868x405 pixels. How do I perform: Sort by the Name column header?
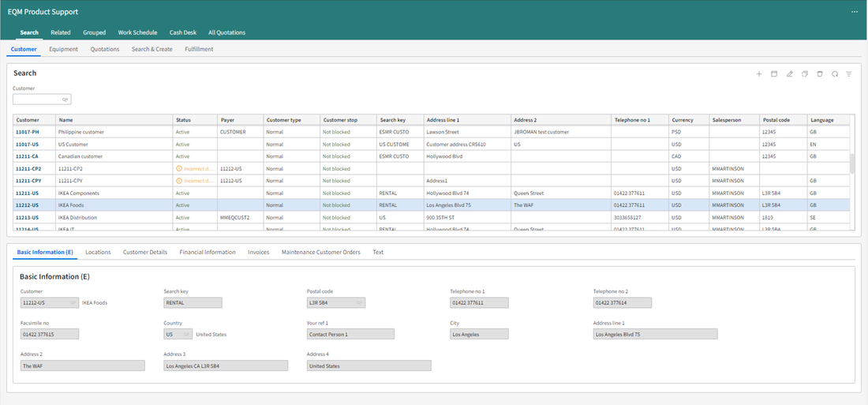point(114,120)
